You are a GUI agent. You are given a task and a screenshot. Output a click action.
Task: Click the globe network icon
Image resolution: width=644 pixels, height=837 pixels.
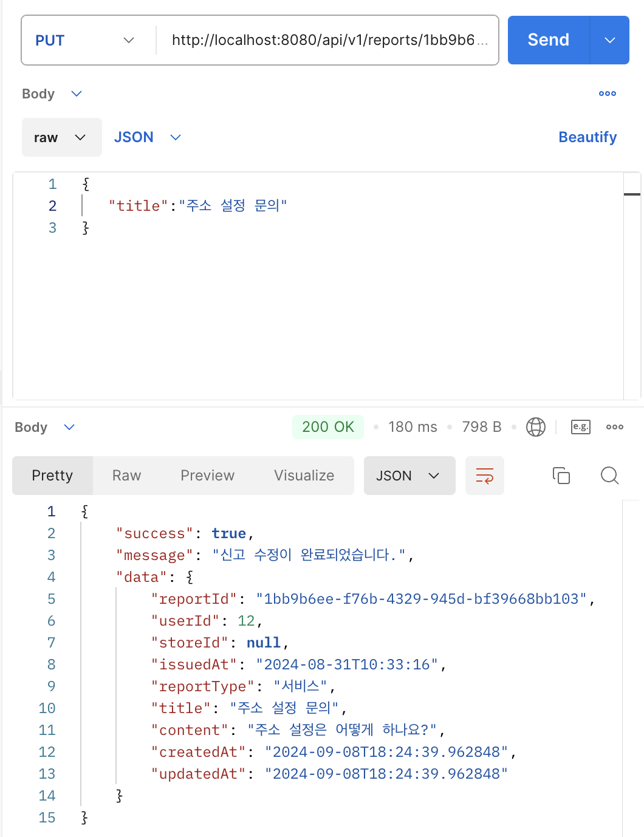click(535, 427)
